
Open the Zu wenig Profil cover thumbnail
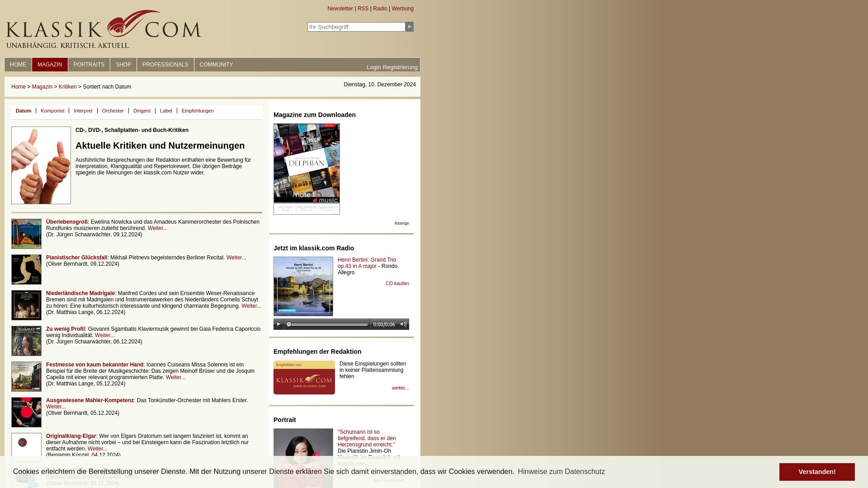26,341
